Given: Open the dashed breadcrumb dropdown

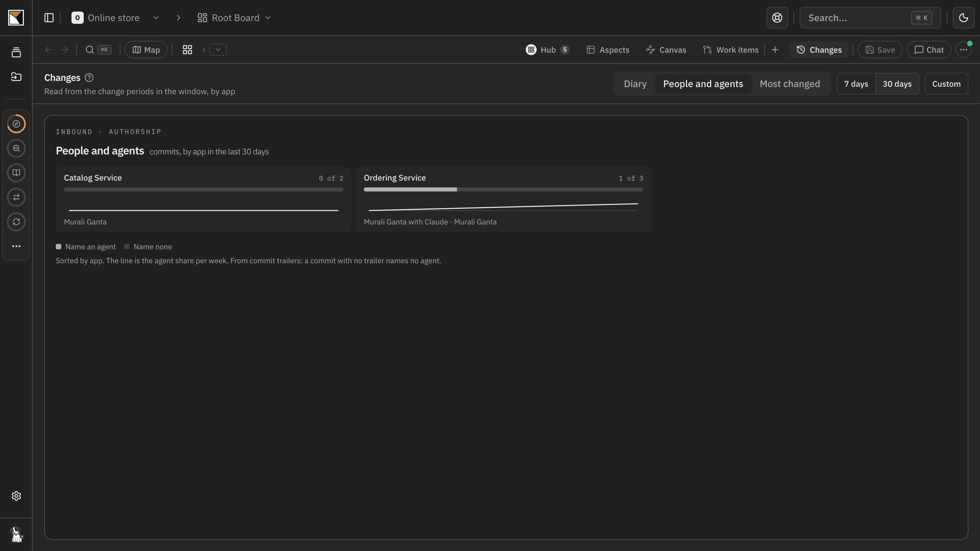Looking at the screenshot, I should (218, 50).
